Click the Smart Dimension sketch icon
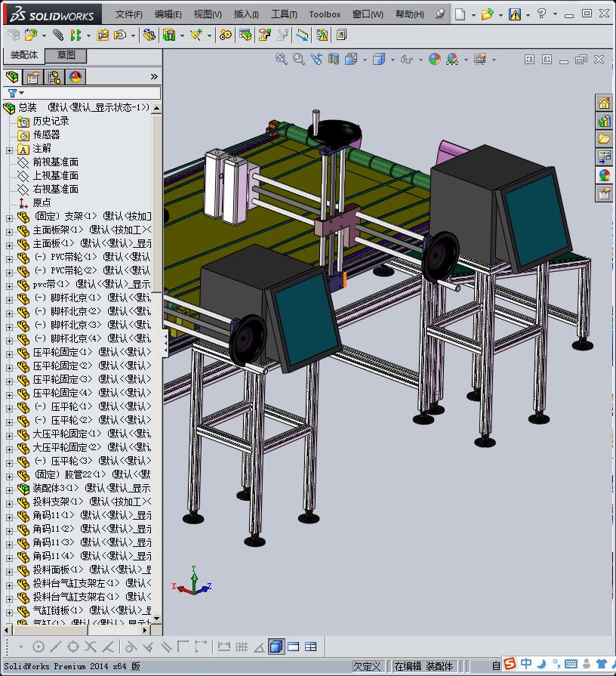The image size is (616, 676). point(224,647)
